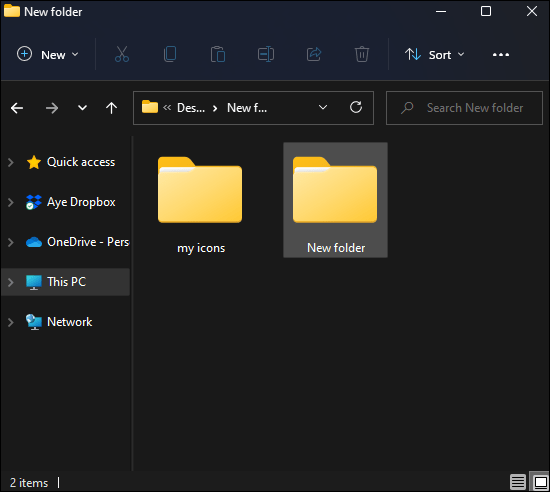The width and height of the screenshot is (550, 492).
Task: Open the See more ellipsis menu
Action: click(501, 55)
